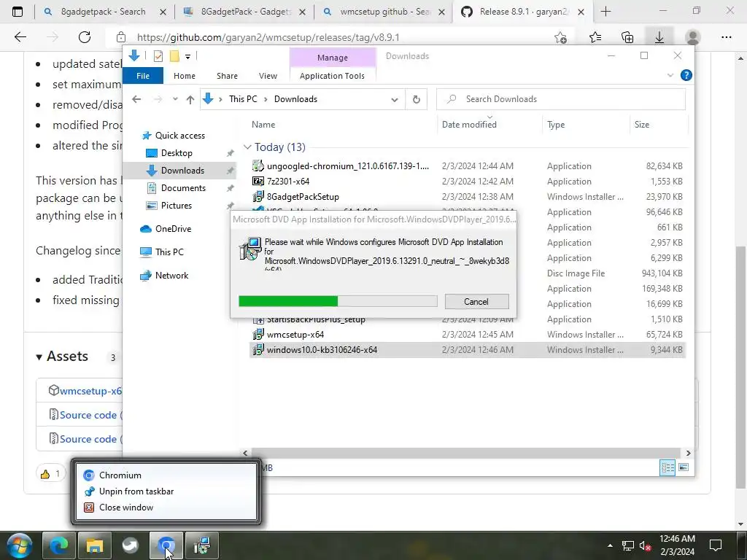This screenshot has height=560, width=747.
Task: Switch to large icons view layout
Action: [x=683, y=467]
